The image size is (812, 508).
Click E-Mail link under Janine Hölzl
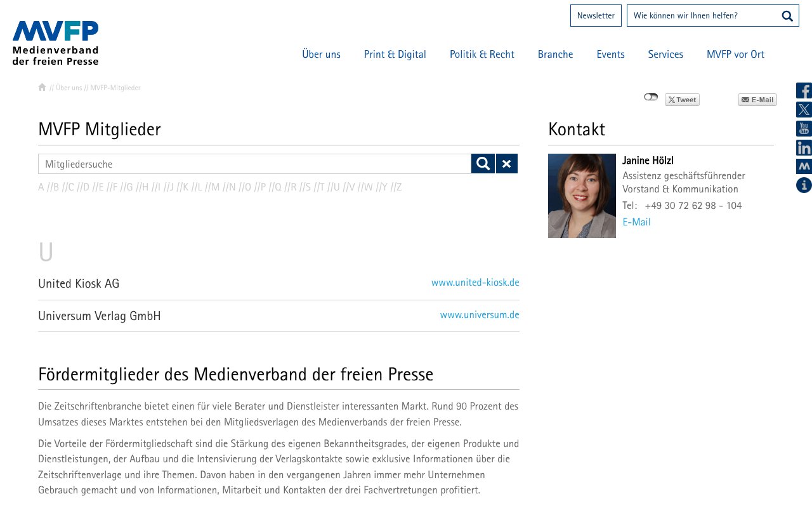click(x=636, y=222)
